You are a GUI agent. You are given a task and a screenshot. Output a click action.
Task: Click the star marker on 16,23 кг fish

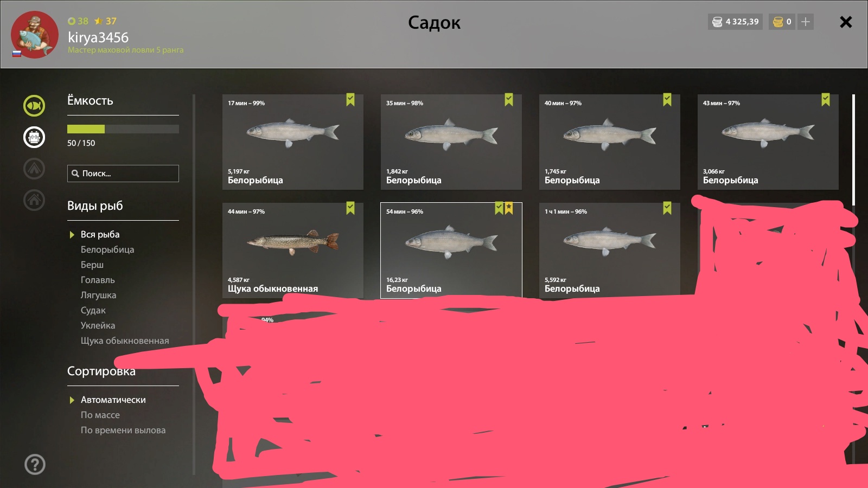509,208
